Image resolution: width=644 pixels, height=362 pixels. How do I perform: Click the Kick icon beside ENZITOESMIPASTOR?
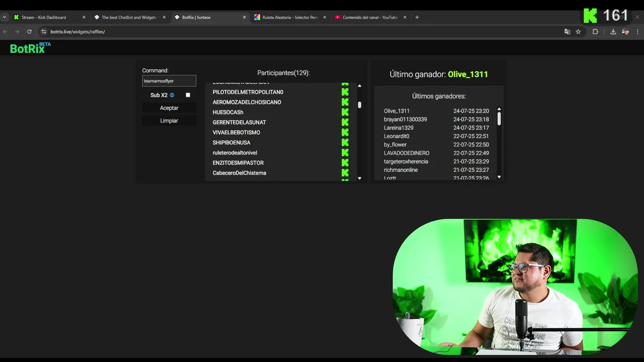[345, 162]
